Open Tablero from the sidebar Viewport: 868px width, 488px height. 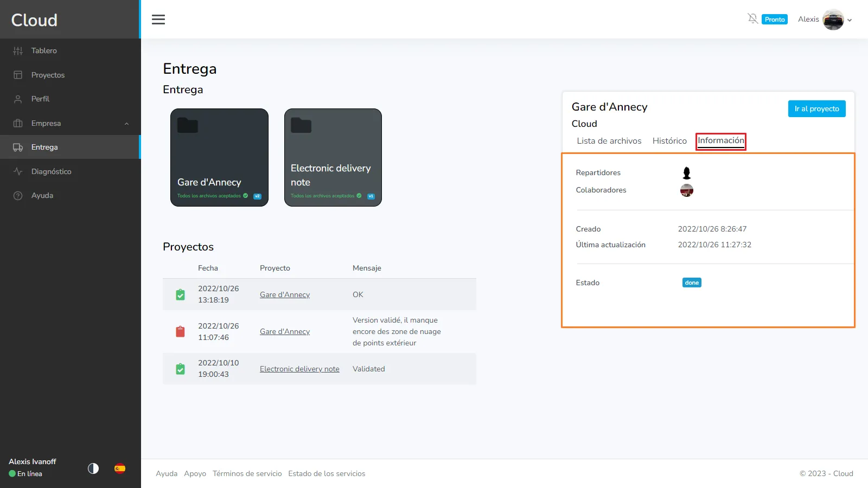[44, 50]
